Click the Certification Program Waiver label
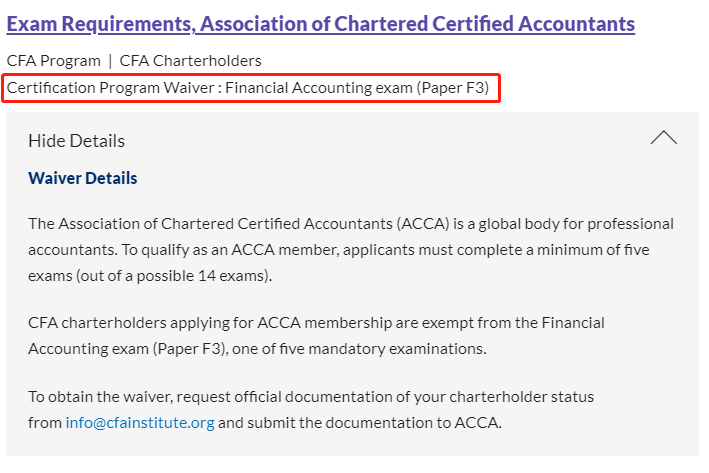The height and width of the screenshot is (473, 709). coord(112,88)
